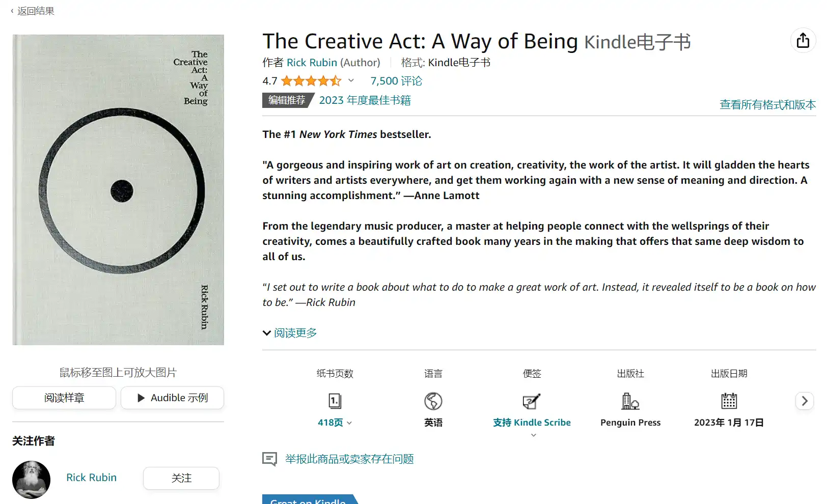Click the language globe icon
This screenshot has width=827, height=504.
point(433,401)
